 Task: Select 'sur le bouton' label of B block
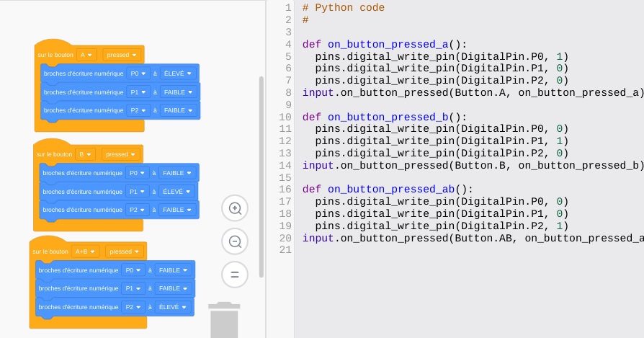click(x=54, y=154)
